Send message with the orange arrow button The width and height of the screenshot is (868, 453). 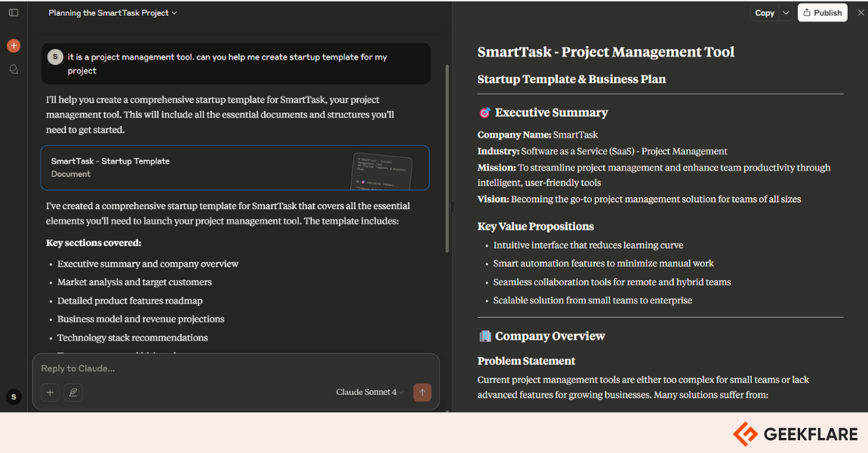click(x=422, y=392)
